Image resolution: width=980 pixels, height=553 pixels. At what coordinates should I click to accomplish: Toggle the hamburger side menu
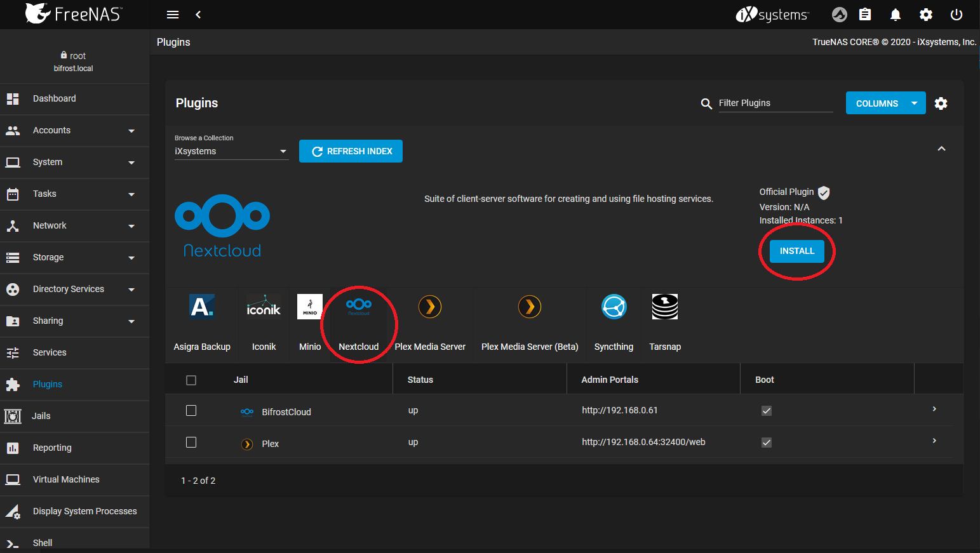click(x=173, y=15)
